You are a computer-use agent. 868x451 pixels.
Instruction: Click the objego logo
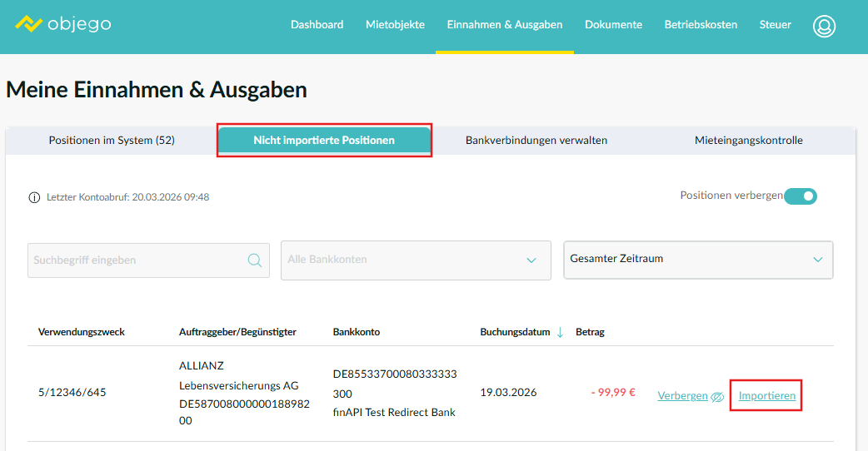[62, 24]
